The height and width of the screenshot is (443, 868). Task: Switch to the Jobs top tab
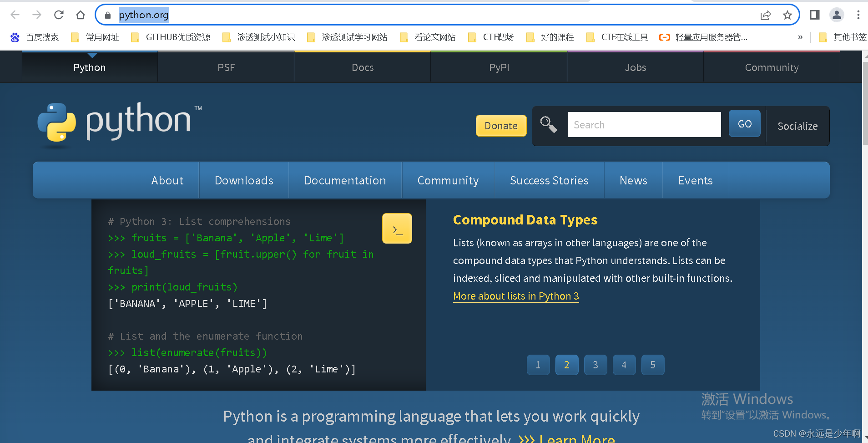click(x=636, y=67)
